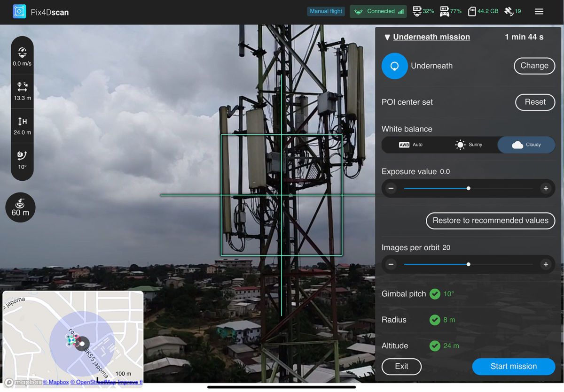
Task: Click the controller battery icon
Action: pyautogui.click(x=445, y=11)
